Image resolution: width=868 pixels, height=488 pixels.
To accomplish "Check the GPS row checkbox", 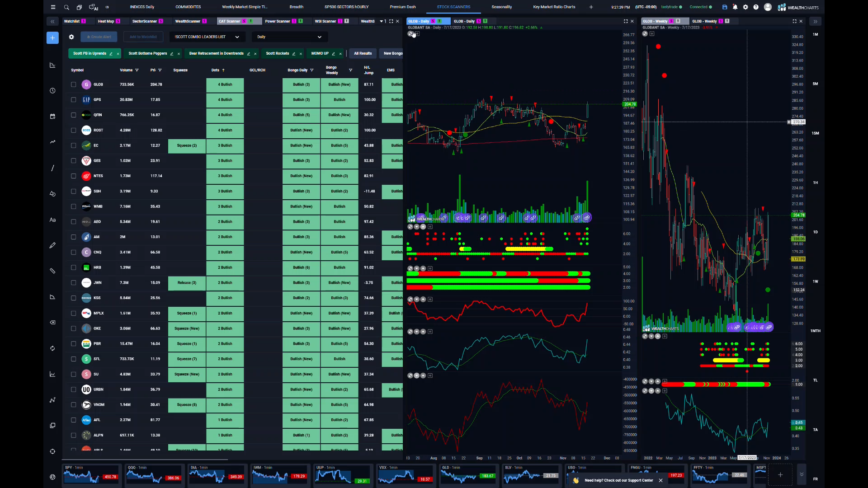I will click(x=74, y=100).
